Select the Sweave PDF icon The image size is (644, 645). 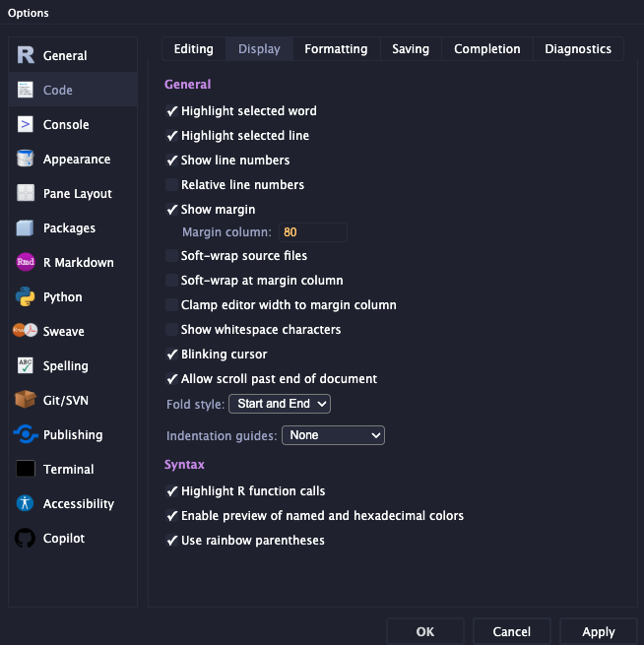pos(26,332)
